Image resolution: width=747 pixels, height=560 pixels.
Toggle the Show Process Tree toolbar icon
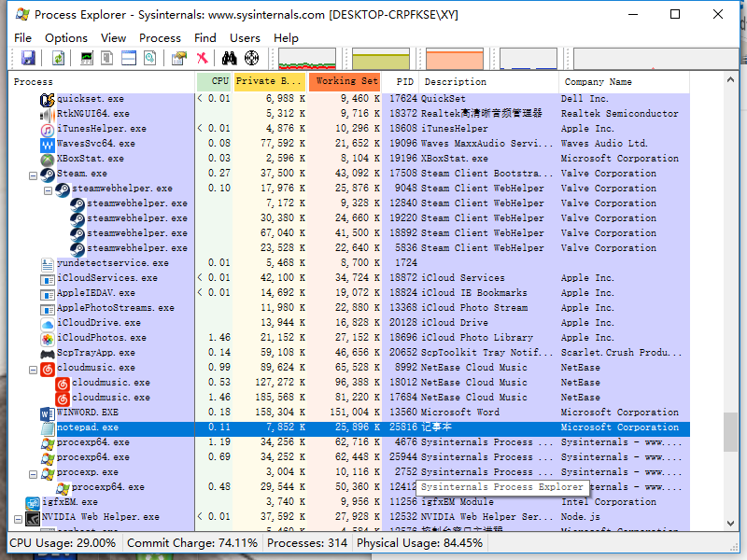(107, 58)
